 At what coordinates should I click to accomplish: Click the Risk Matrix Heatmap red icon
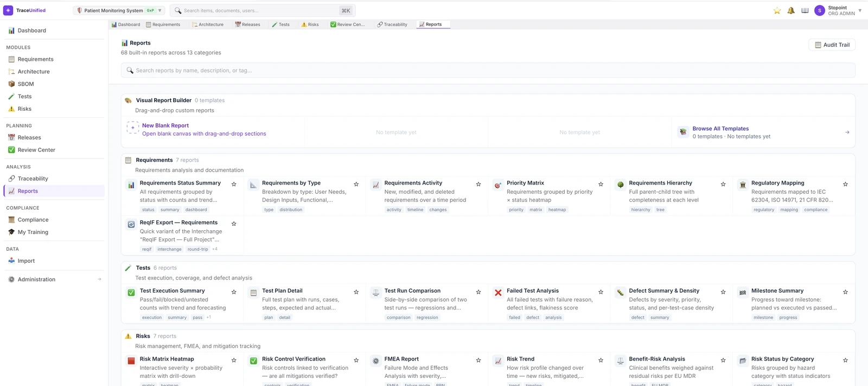pyautogui.click(x=131, y=361)
